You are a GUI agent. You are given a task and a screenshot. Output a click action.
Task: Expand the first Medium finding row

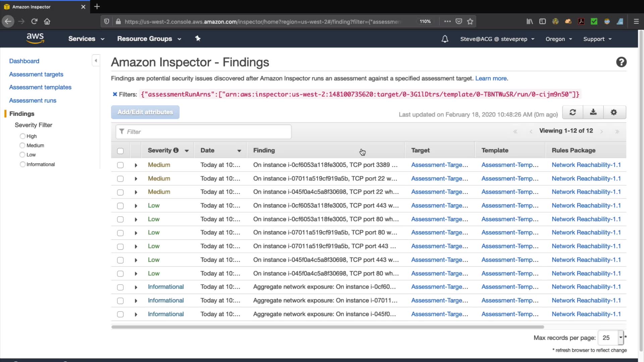[x=136, y=165]
